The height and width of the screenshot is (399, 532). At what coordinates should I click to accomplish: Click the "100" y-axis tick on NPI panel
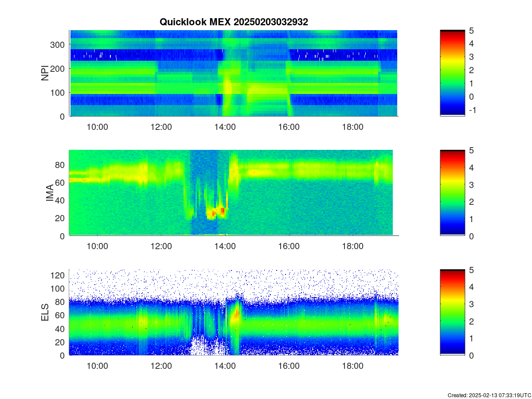59,92
